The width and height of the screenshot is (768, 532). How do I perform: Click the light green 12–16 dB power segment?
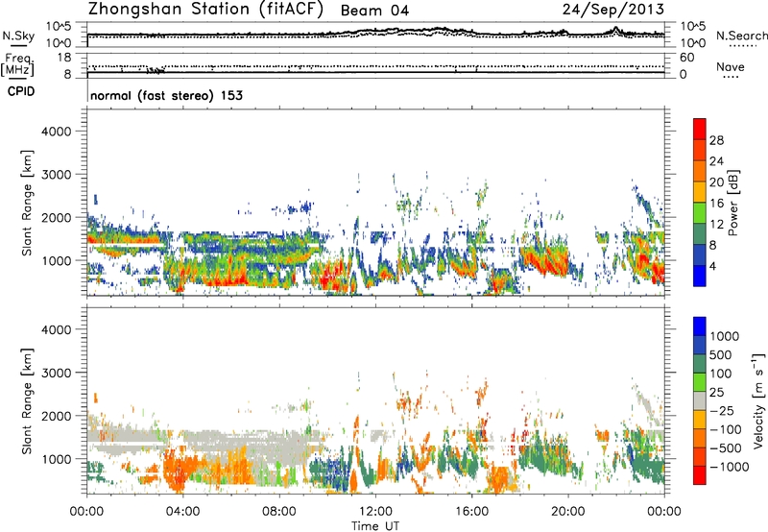[700, 213]
